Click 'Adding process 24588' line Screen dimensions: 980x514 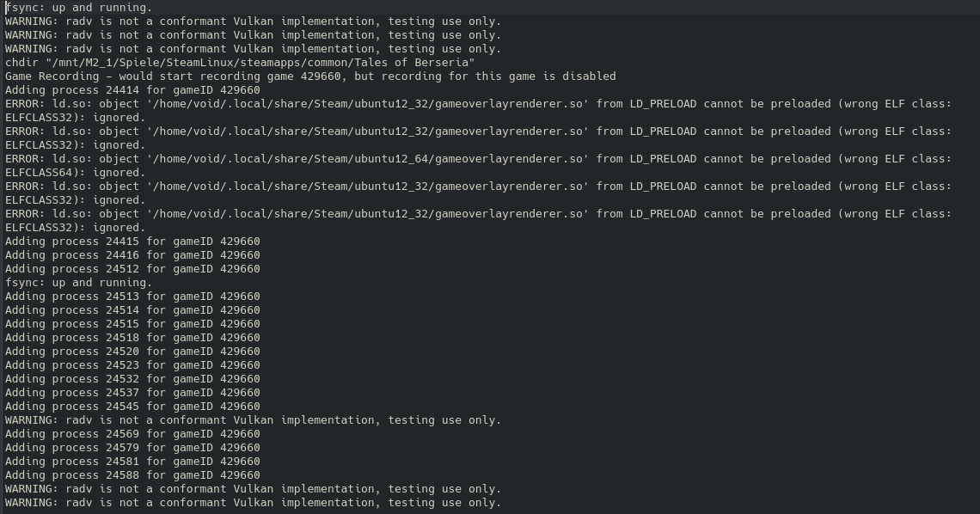point(132,475)
